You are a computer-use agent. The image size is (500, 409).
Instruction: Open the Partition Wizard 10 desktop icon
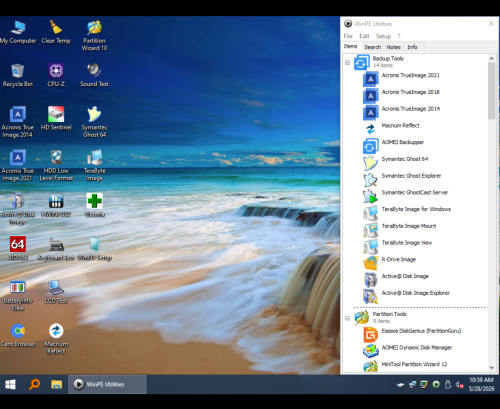(94, 35)
